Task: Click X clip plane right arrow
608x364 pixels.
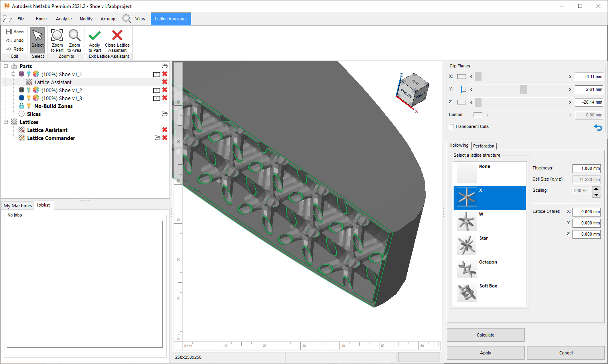Action: [x=570, y=77]
